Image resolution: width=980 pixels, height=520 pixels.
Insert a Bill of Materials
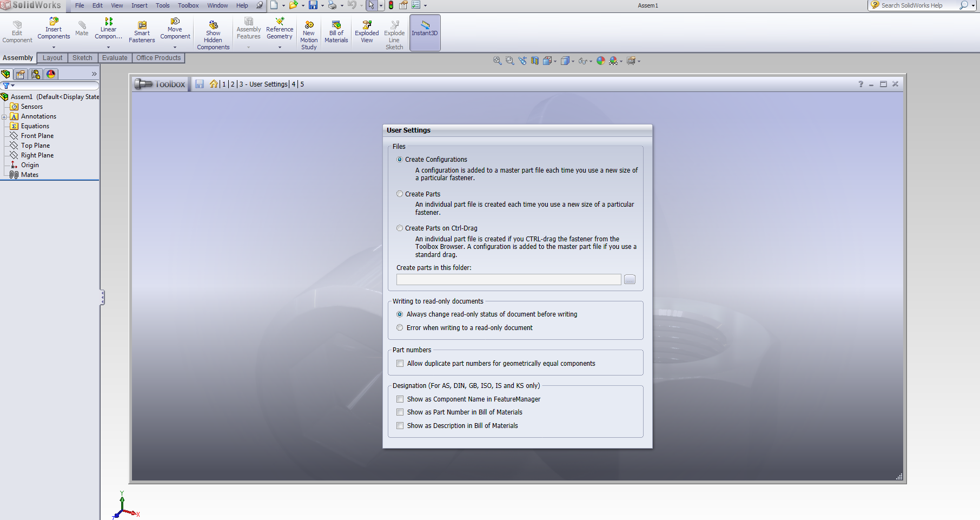336,32
